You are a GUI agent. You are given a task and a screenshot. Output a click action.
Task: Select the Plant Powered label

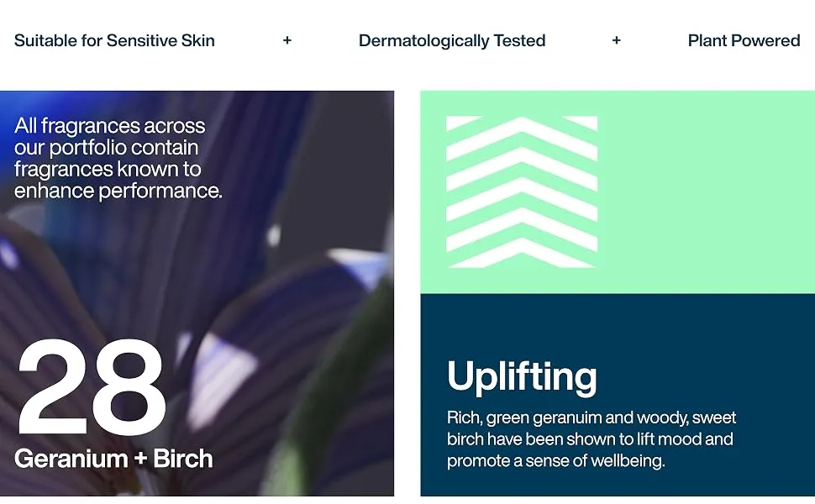pos(744,40)
